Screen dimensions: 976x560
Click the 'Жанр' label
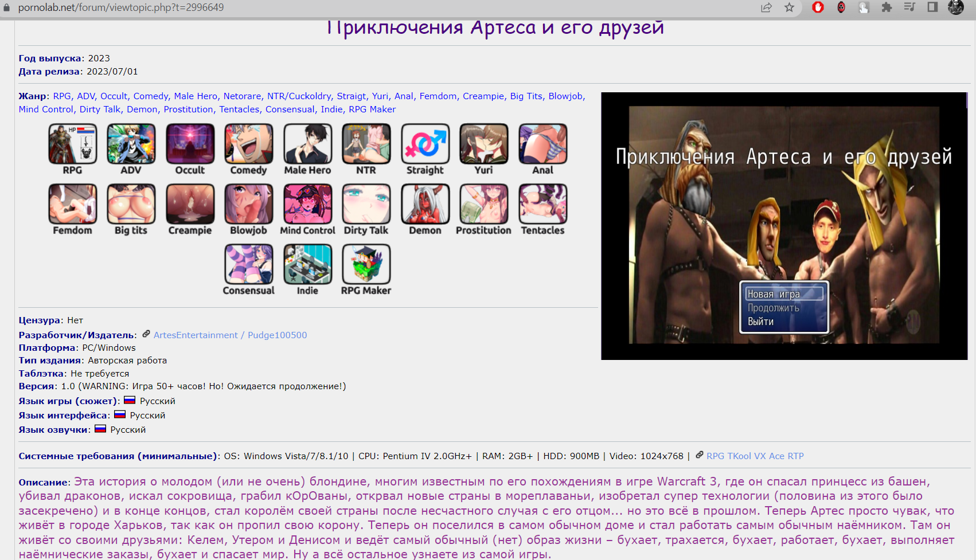[x=33, y=96]
